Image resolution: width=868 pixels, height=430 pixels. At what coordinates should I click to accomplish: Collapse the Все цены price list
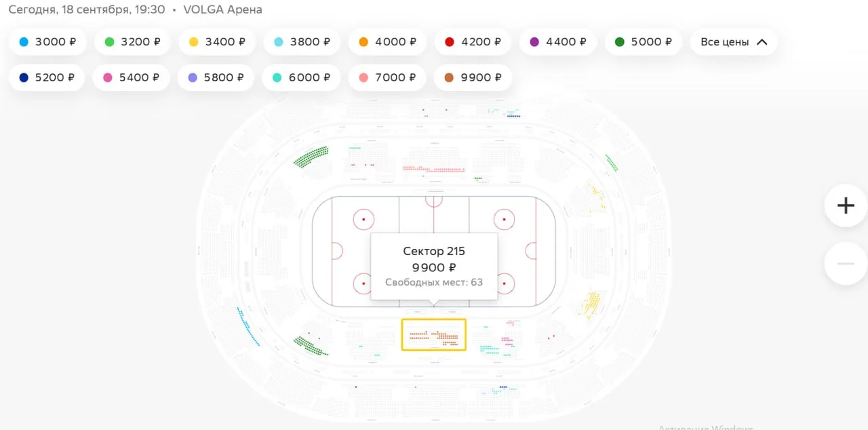point(734,42)
